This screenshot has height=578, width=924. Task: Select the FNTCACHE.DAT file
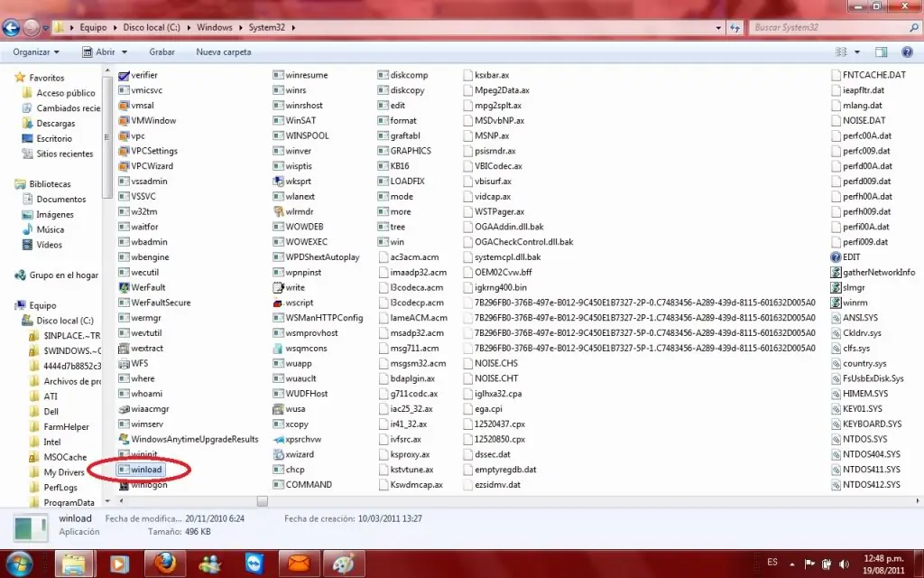coord(868,75)
